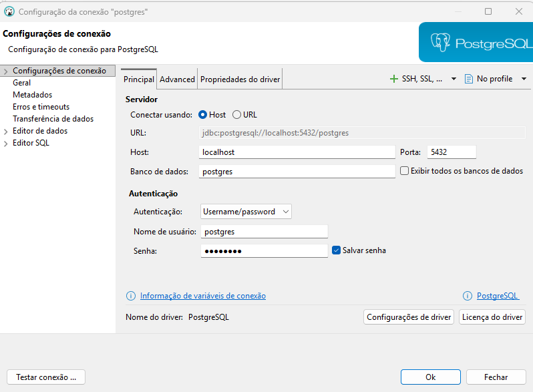
Task: Open the PostgreSQL help link
Action: (498, 296)
